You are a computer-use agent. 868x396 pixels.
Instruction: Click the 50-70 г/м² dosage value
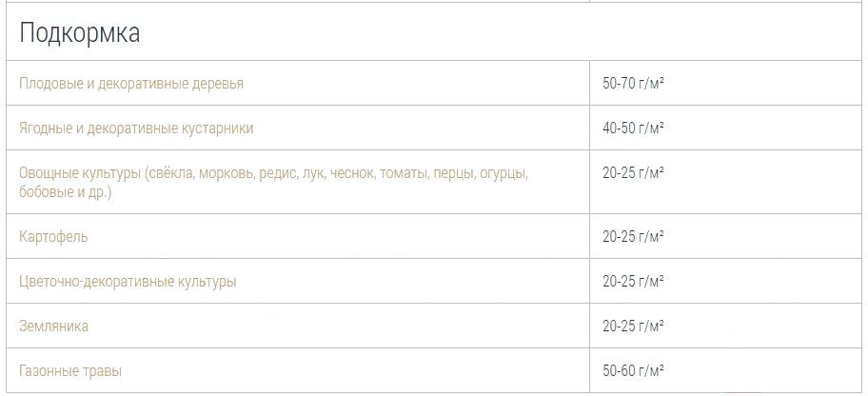[633, 84]
